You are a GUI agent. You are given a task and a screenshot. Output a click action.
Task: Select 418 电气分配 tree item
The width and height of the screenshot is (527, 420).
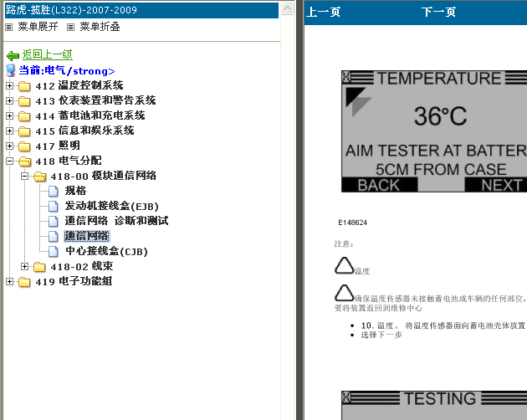[x=69, y=161]
